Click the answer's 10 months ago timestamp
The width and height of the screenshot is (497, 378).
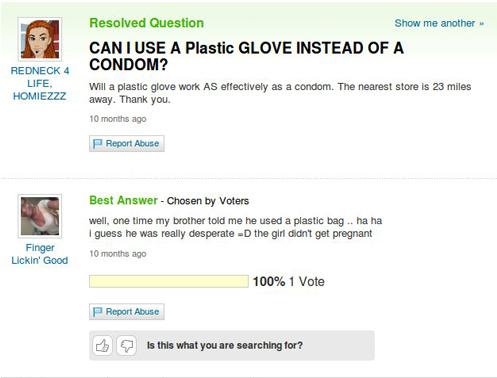[118, 254]
